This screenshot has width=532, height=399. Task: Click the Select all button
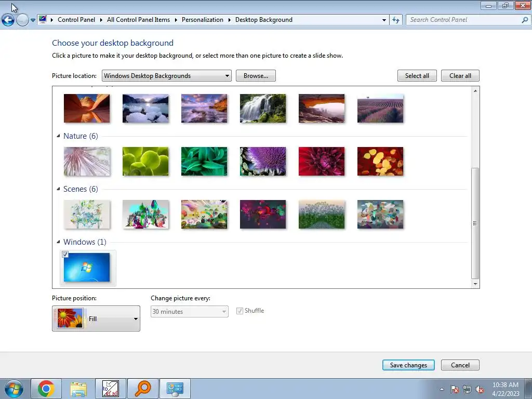[417, 76]
